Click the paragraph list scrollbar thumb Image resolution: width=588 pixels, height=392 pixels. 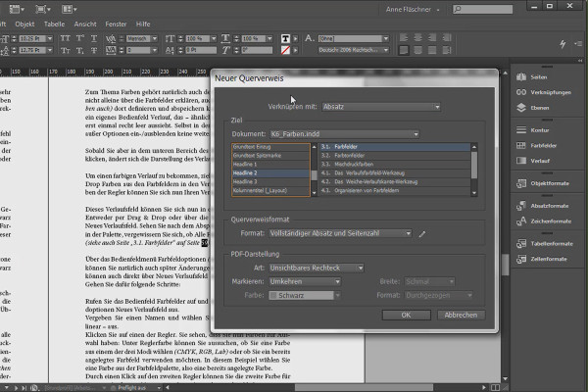coord(474,165)
